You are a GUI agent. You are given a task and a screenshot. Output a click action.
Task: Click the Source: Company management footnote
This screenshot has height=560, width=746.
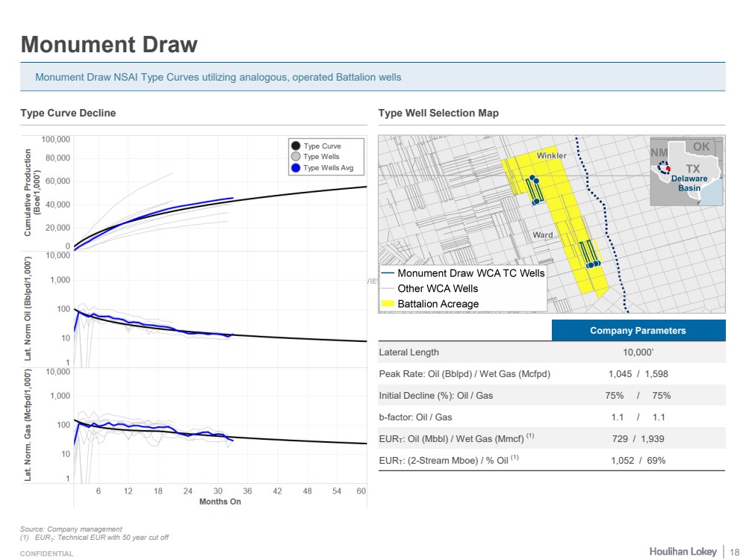click(71, 529)
